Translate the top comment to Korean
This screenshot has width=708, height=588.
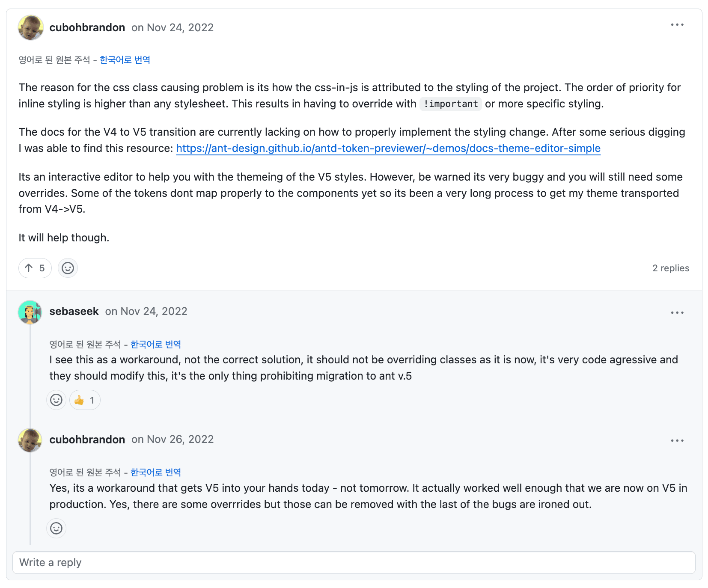pos(125,60)
